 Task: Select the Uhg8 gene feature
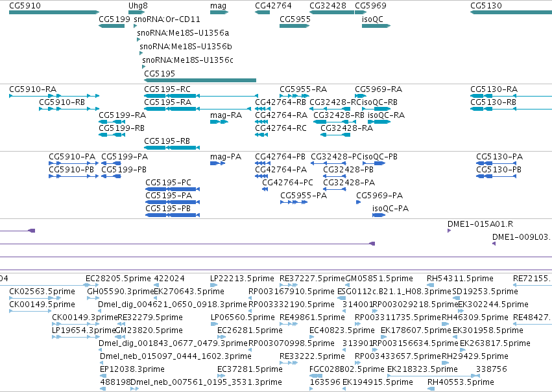click(137, 12)
